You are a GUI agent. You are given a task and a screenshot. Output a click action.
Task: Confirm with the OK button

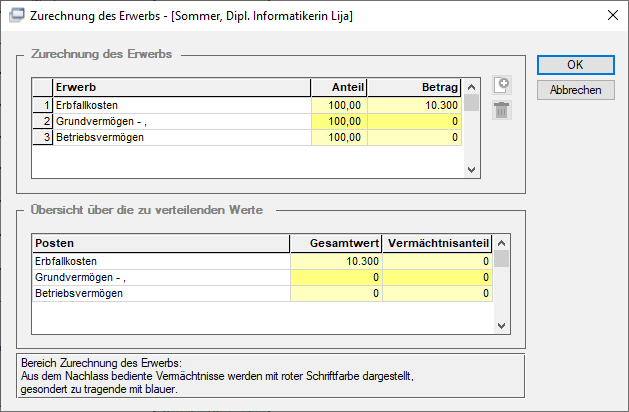click(x=575, y=65)
